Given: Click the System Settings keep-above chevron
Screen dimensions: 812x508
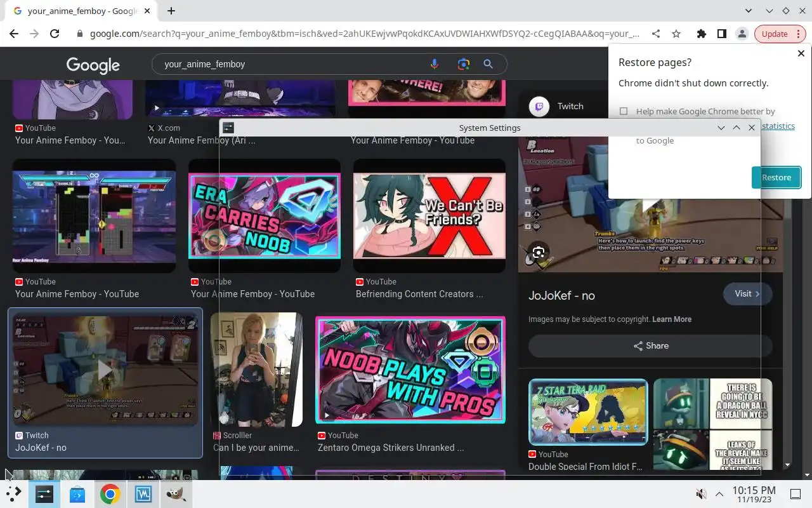Looking at the screenshot, I should [x=737, y=128].
